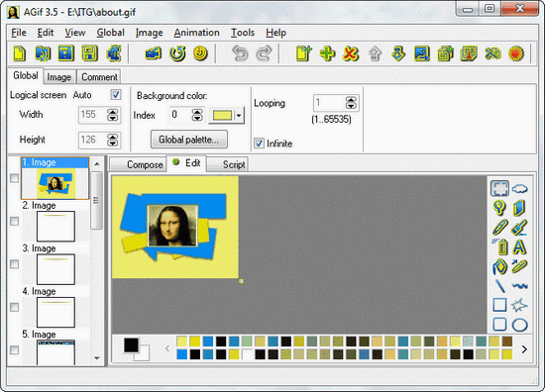Open the Animation menu

pos(197,33)
